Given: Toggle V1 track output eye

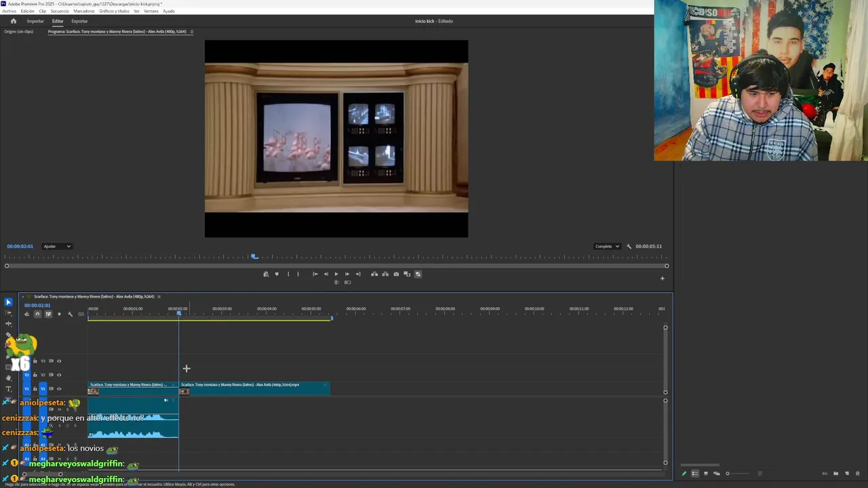Looking at the screenshot, I should [59, 388].
